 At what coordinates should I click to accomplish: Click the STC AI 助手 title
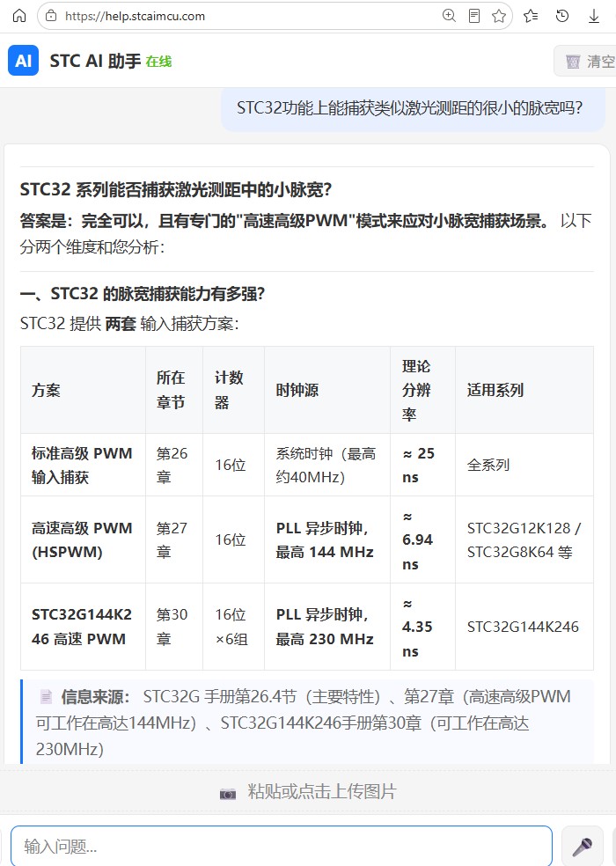click(95, 61)
